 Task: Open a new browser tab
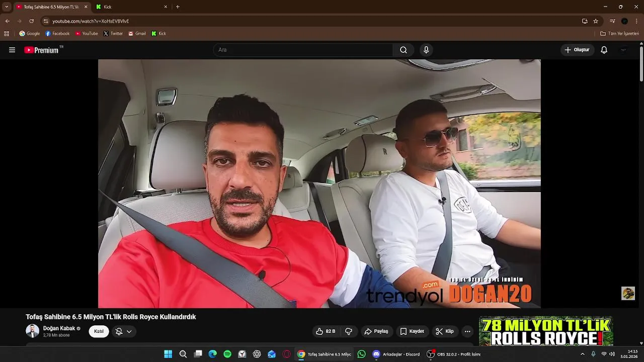click(x=178, y=7)
